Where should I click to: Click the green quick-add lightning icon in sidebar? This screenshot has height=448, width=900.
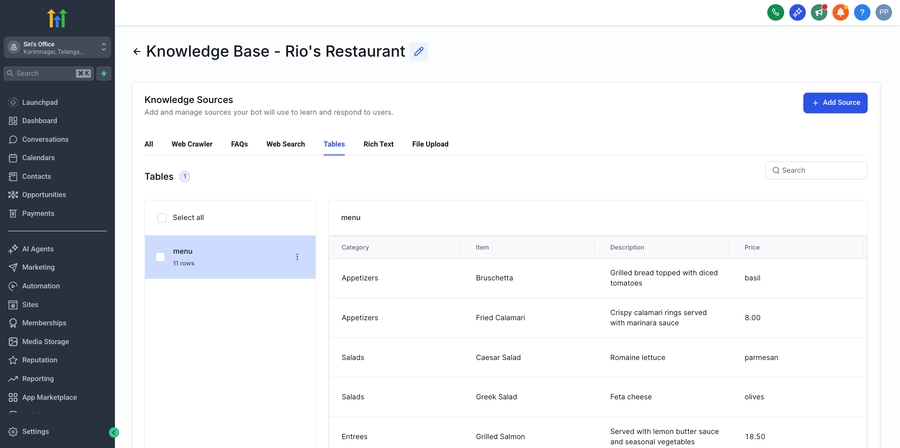coord(104,73)
